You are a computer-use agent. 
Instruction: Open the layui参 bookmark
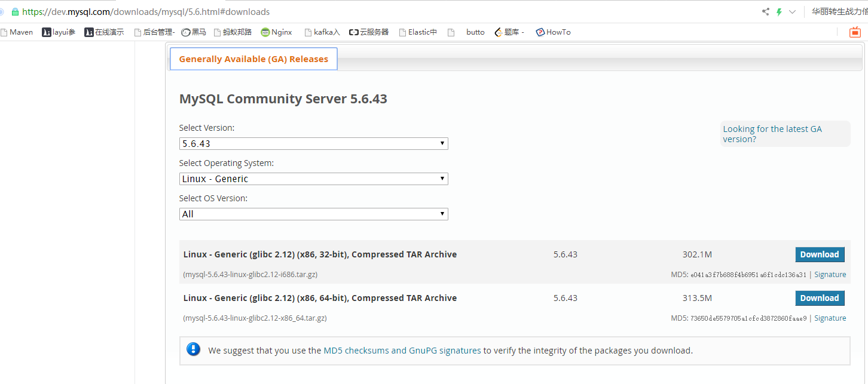point(59,32)
